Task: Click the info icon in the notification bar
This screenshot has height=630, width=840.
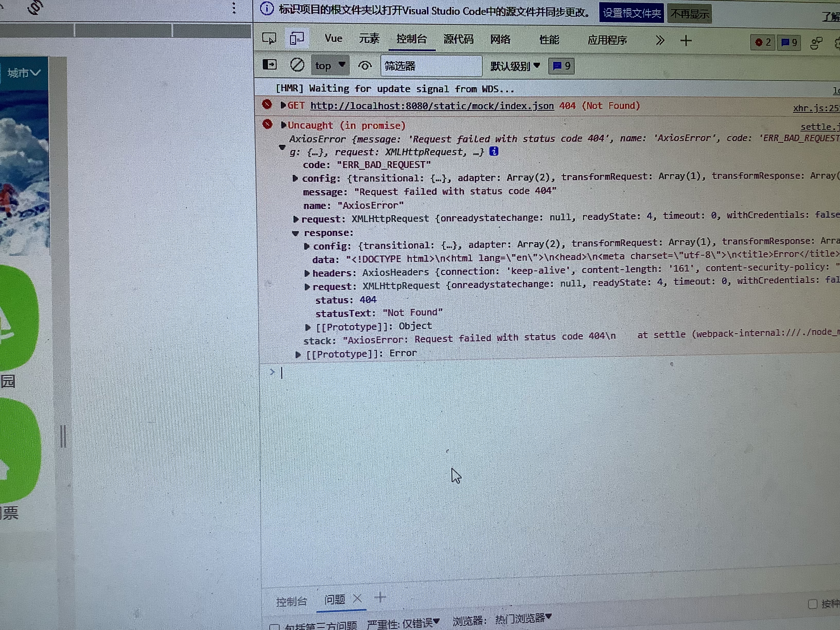Action: click(x=267, y=8)
